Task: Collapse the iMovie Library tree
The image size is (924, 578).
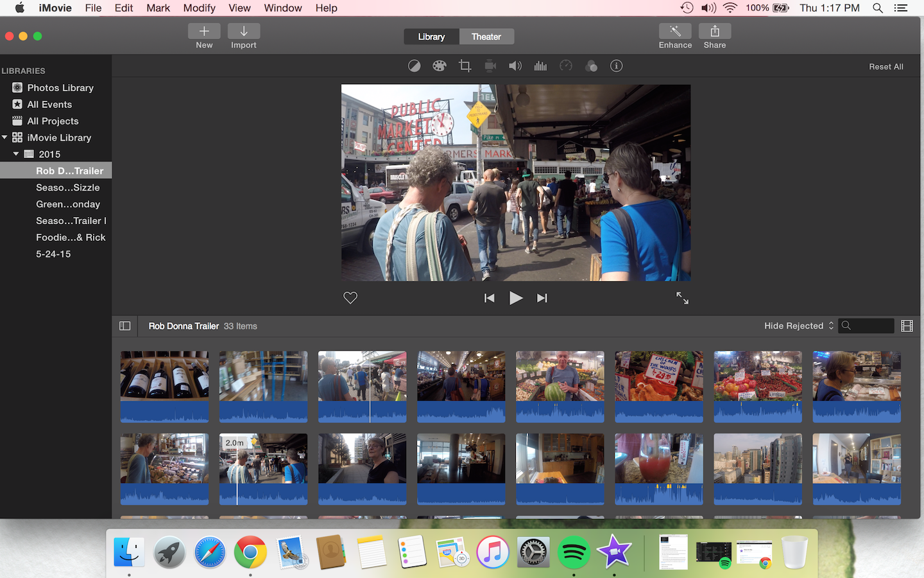Action: (5, 137)
